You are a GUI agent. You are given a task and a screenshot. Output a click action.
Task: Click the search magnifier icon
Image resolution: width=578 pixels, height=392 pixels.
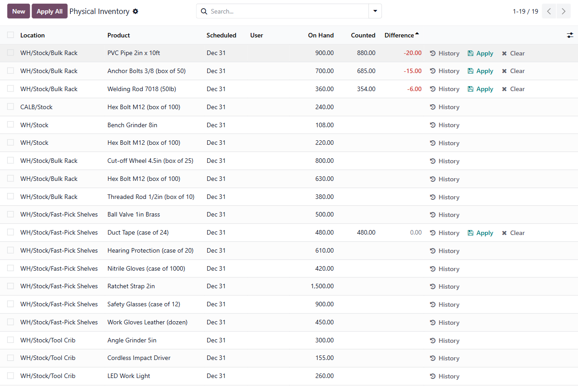point(204,11)
